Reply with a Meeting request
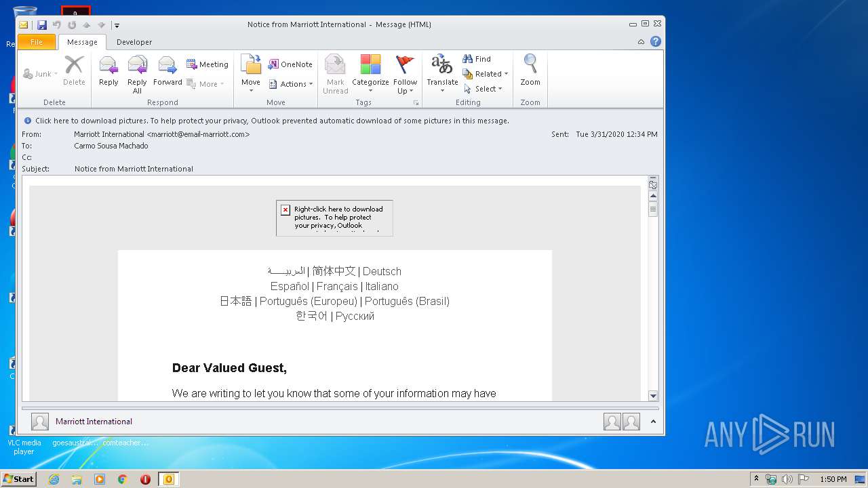The height and width of the screenshot is (488, 868). pyautogui.click(x=208, y=64)
